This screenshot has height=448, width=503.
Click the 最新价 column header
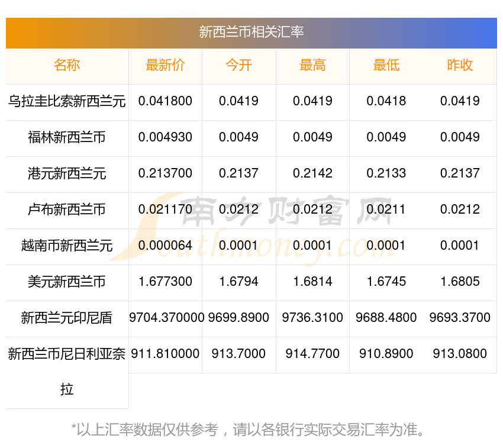pos(165,65)
